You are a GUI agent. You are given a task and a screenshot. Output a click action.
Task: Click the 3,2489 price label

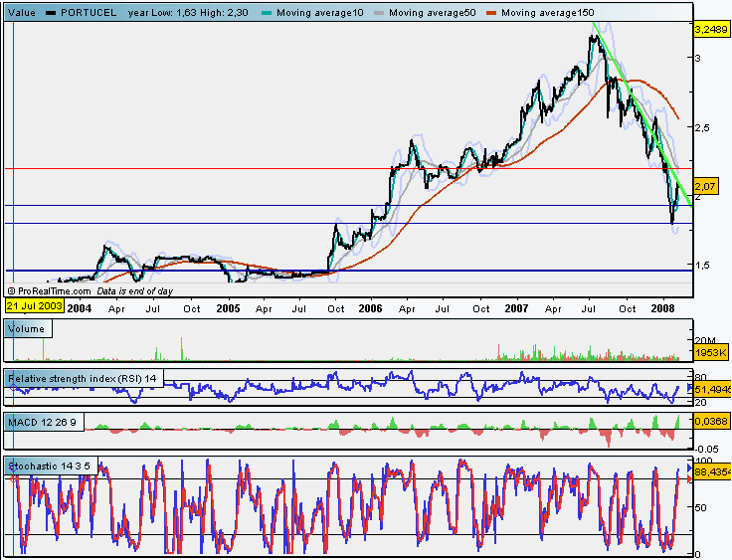point(711,30)
